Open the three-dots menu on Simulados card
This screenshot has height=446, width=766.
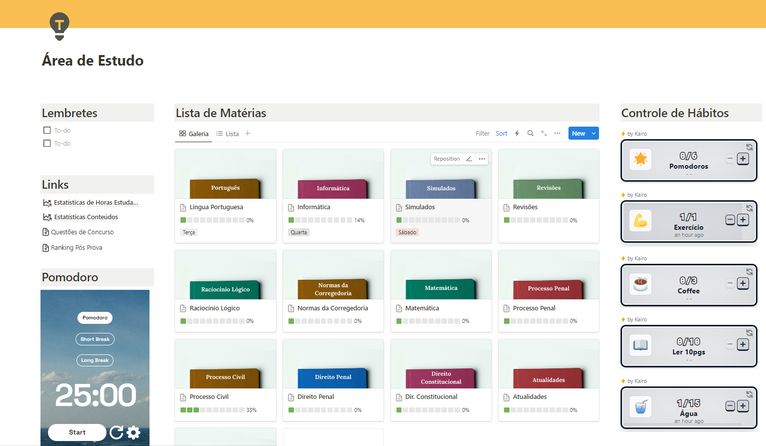point(482,159)
